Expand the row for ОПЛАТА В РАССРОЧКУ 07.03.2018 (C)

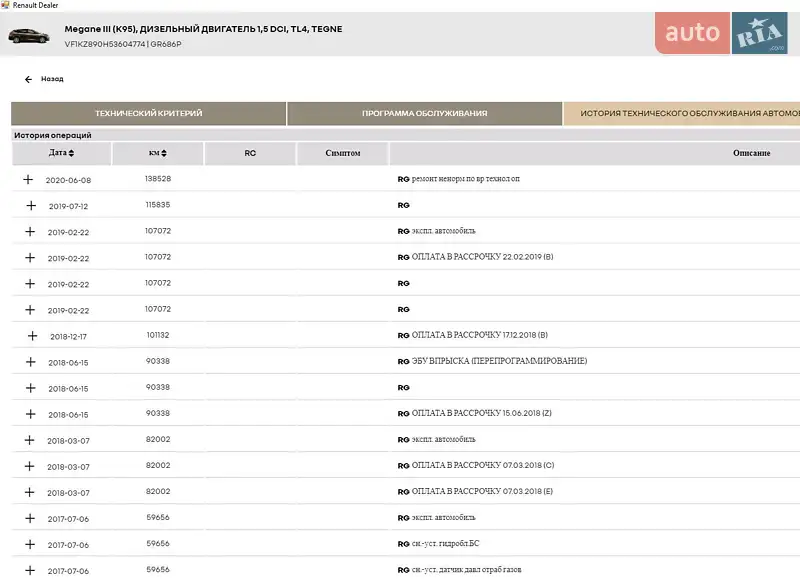[30, 466]
